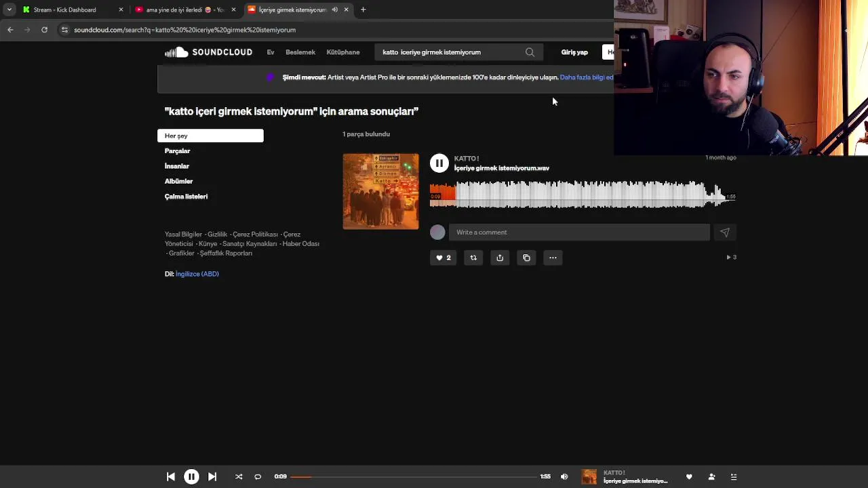View site information icon in address bar
The height and width of the screenshot is (488, 868).
[64, 30]
